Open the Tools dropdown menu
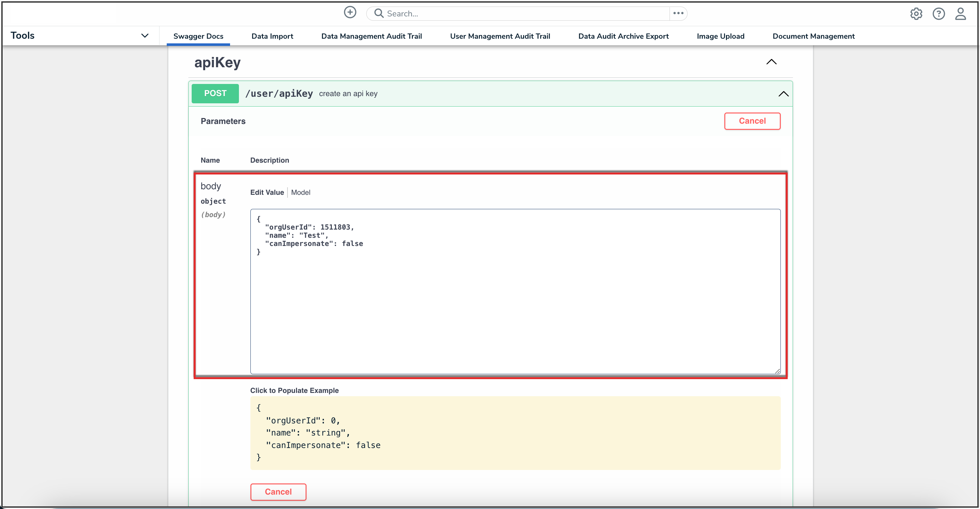 click(144, 36)
